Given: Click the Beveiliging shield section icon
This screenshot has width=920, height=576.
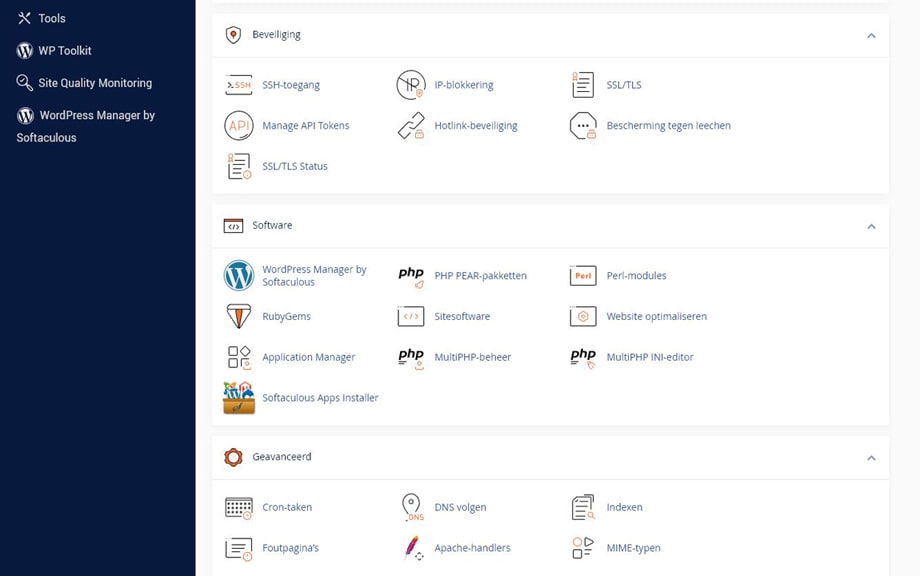Looking at the screenshot, I should point(233,35).
